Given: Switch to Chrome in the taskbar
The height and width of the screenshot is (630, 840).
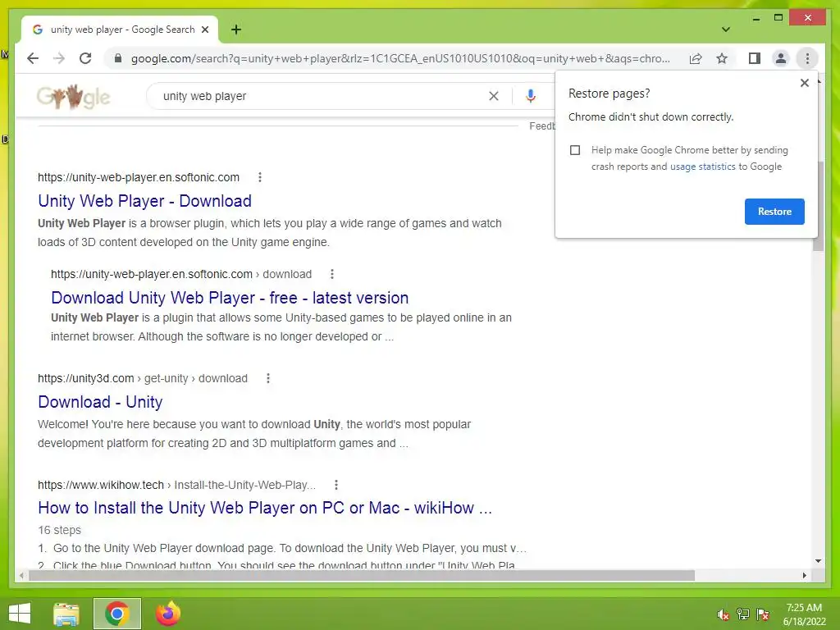Looking at the screenshot, I should pyautogui.click(x=116, y=614).
